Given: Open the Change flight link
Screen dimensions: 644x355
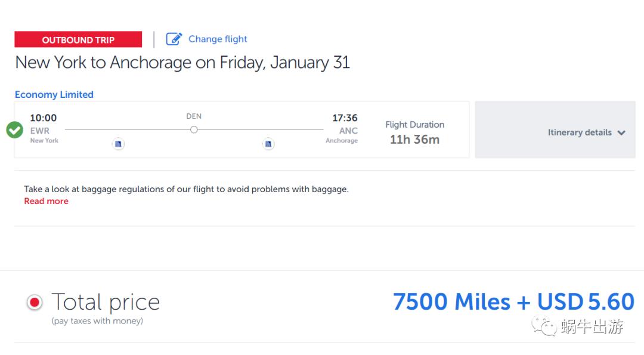Looking at the screenshot, I should click(218, 39).
